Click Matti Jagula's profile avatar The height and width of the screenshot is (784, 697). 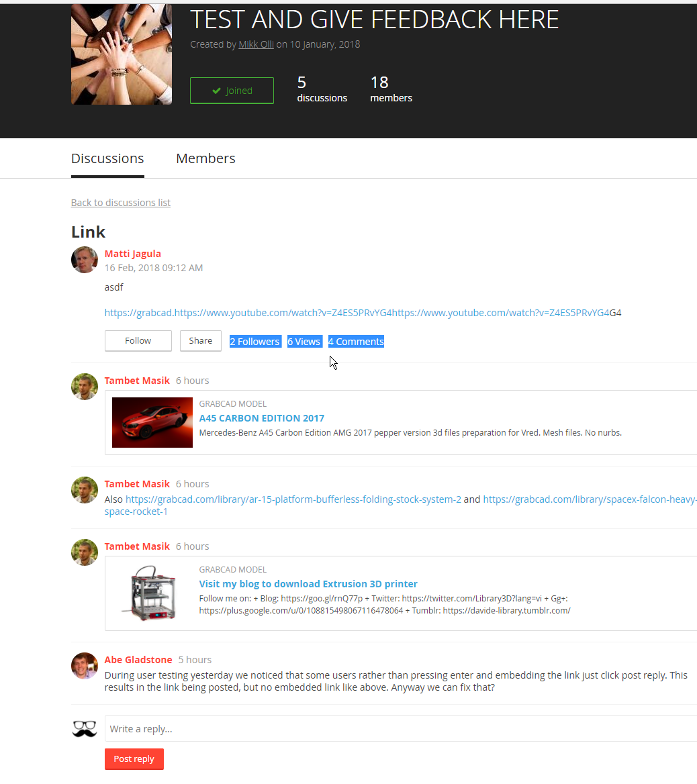[x=85, y=260]
